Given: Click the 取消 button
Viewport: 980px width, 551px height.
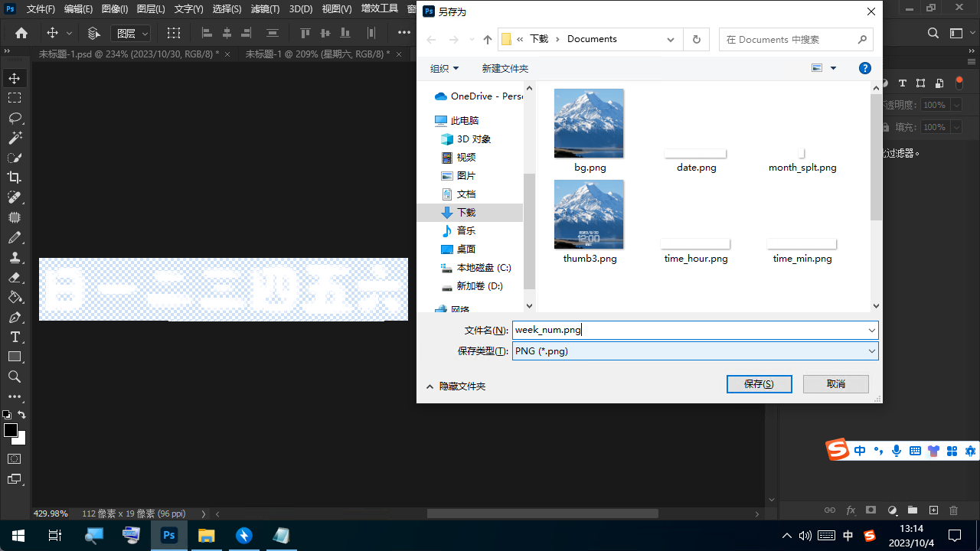Looking at the screenshot, I should point(835,384).
